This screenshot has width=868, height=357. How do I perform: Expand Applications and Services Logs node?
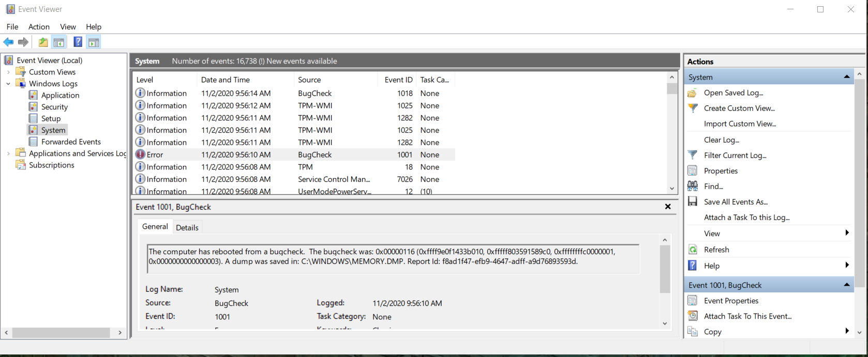(8, 153)
